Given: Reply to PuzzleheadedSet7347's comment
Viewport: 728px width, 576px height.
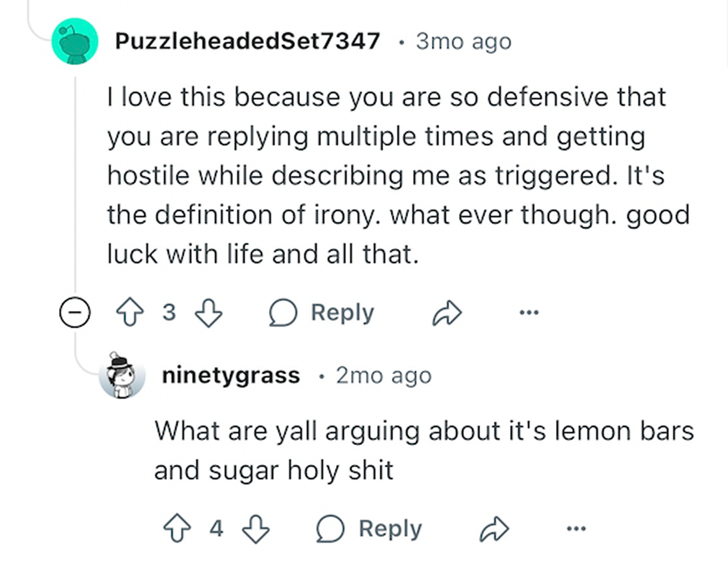Looking at the screenshot, I should (x=322, y=313).
